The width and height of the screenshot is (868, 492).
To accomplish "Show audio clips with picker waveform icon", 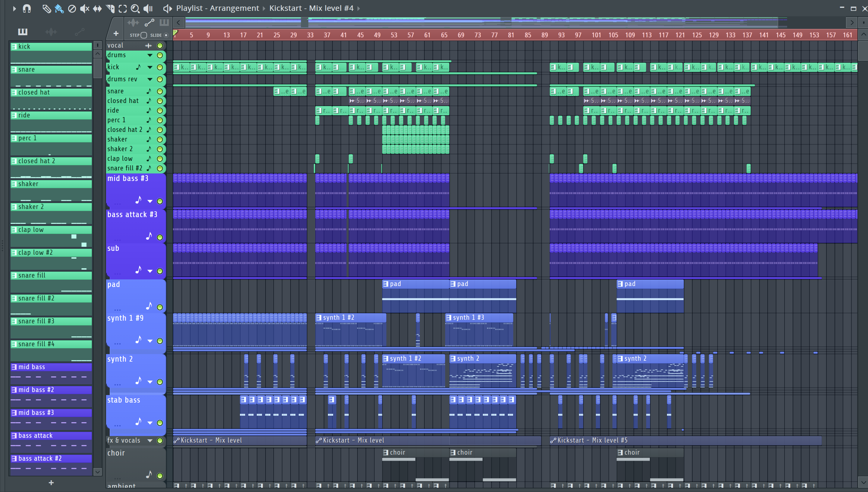I will 51,32.
